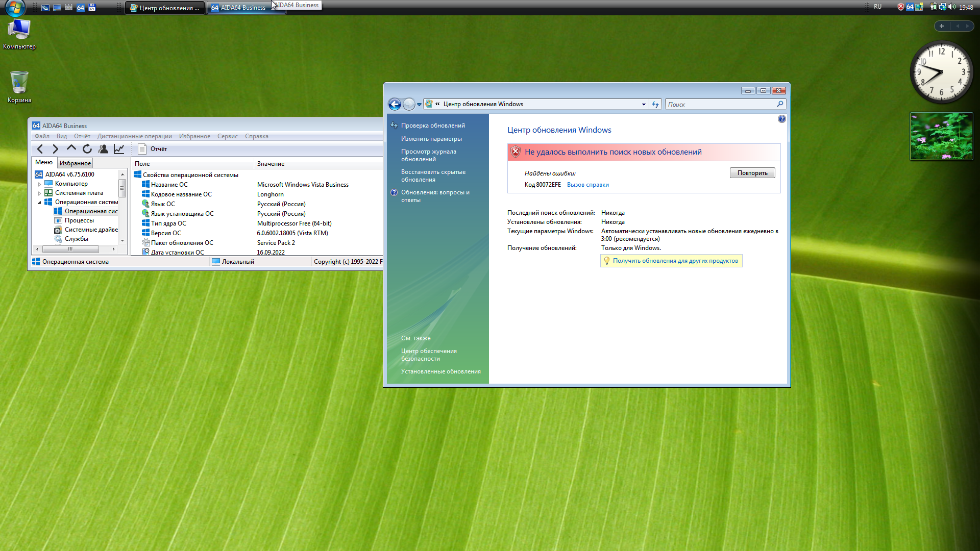Click Вызов справки link
The image size is (980, 551).
(587, 185)
